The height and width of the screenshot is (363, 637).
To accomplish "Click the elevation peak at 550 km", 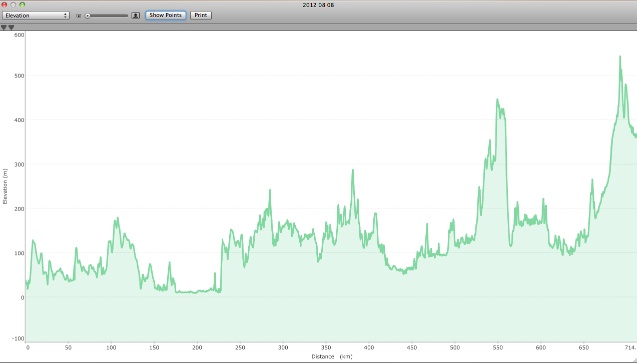I will pyautogui.click(x=497, y=100).
